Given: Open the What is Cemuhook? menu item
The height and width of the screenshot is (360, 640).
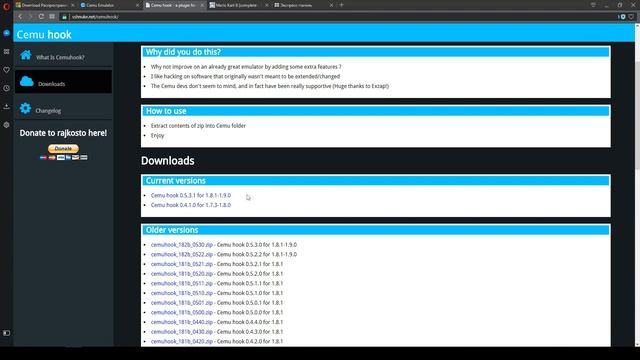Looking at the screenshot, I should click(63, 56).
